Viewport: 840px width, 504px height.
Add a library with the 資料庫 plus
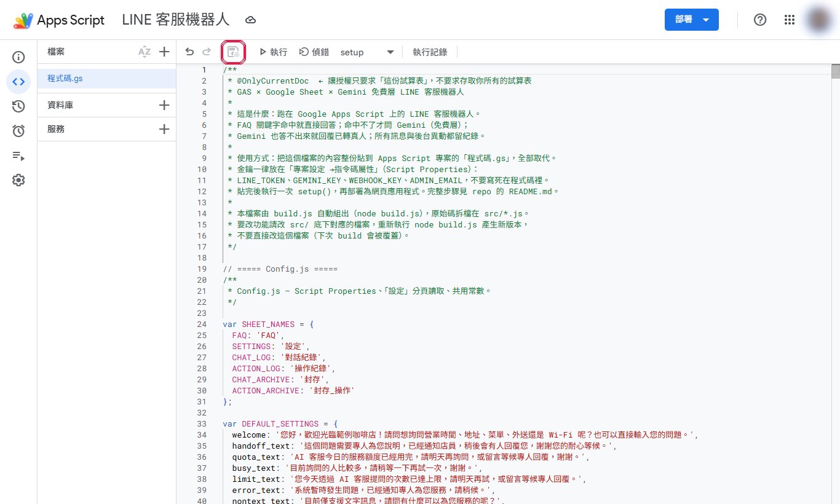pos(164,105)
